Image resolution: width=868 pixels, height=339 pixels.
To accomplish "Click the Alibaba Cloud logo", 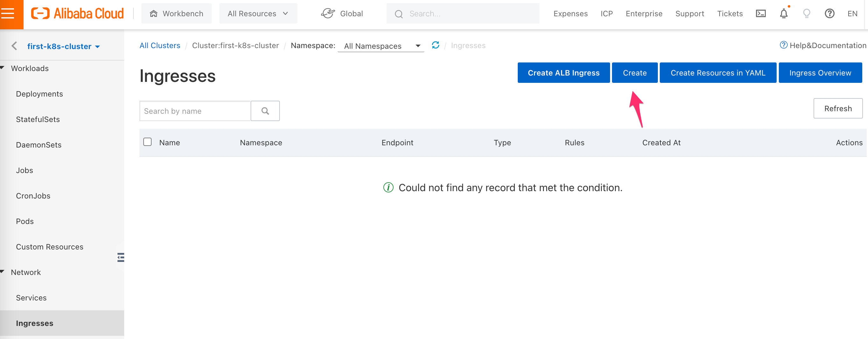I will (x=77, y=13).
